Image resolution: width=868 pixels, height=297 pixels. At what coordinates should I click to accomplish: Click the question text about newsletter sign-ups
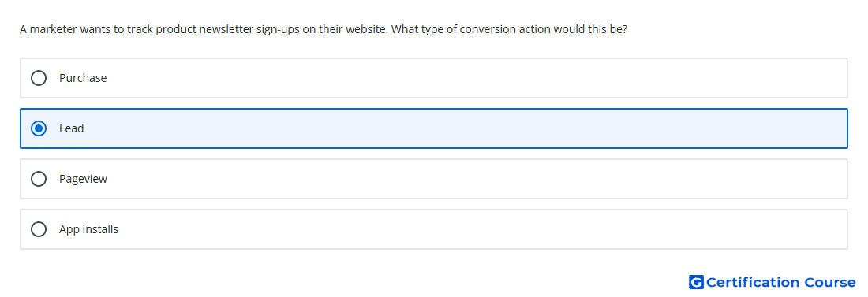[324, 29]
